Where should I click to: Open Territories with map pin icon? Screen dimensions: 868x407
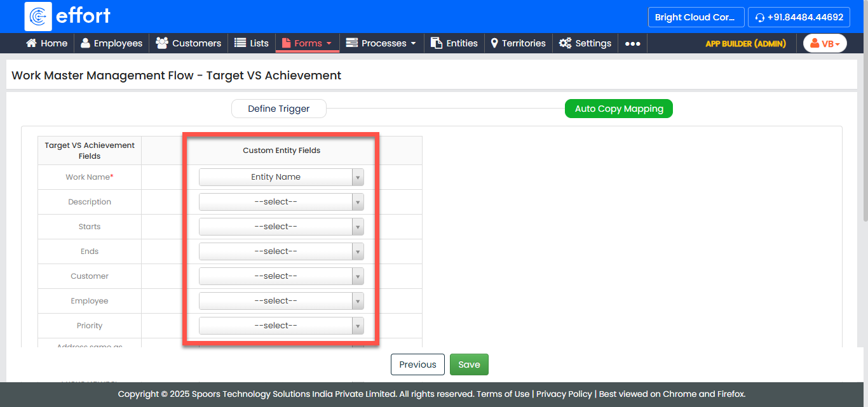pos(518,43)
